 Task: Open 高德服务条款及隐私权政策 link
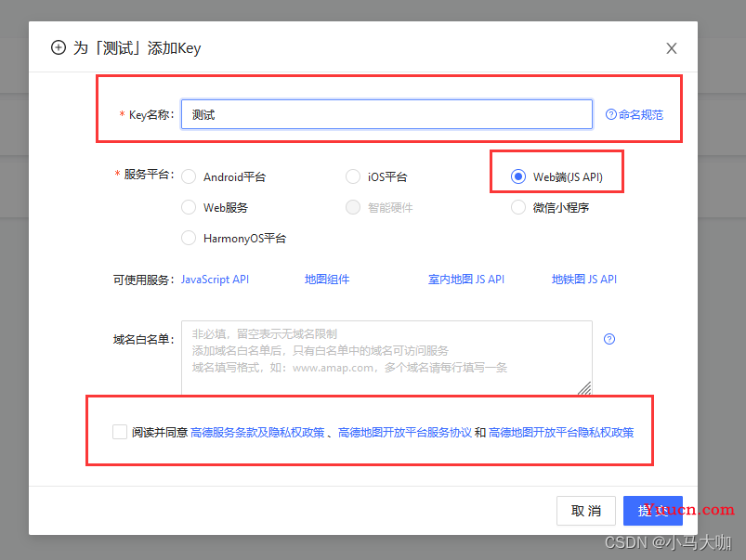257,433
